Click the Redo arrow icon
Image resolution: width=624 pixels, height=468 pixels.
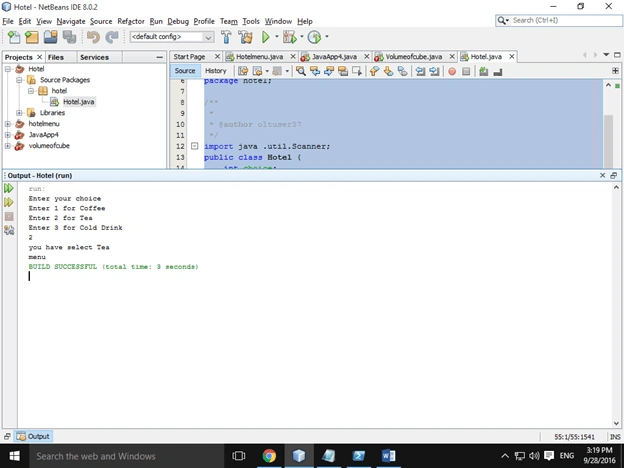112,37
